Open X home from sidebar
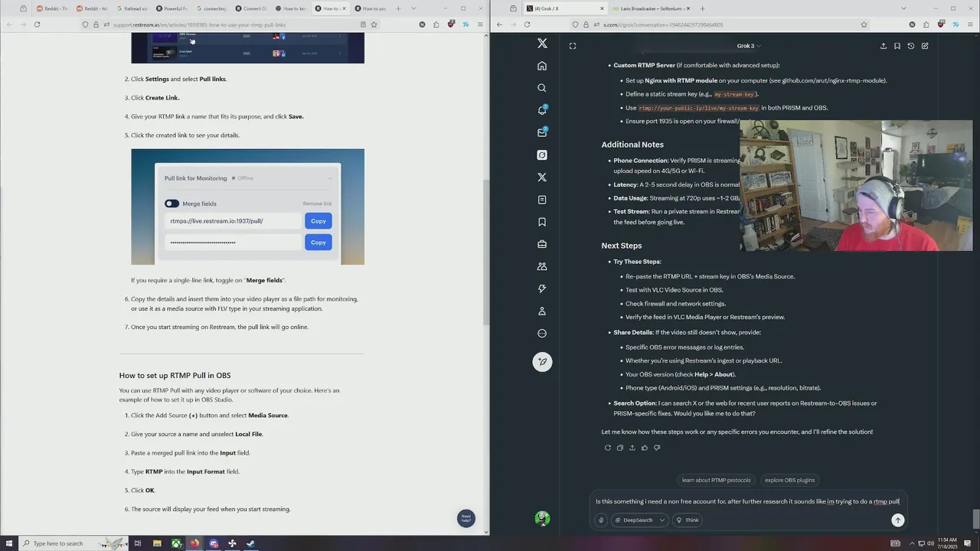Image resolution: width=980 pixels, height=551 pixels. (x=542, y=66)
